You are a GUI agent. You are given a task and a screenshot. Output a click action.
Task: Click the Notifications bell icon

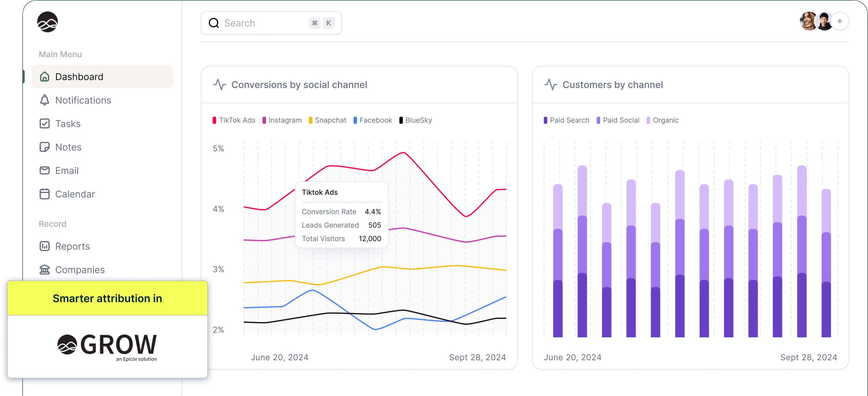click(x=44, y=100)
